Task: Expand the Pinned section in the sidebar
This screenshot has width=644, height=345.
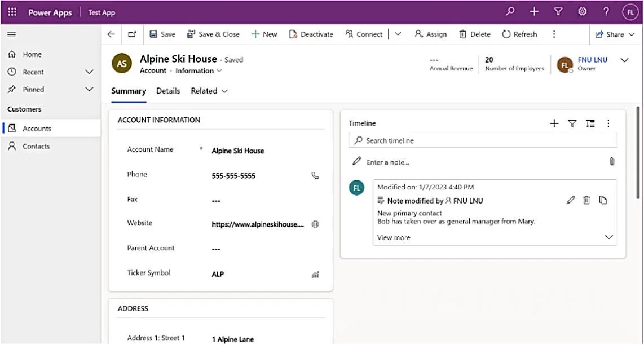Action: [x=89, y=89]
